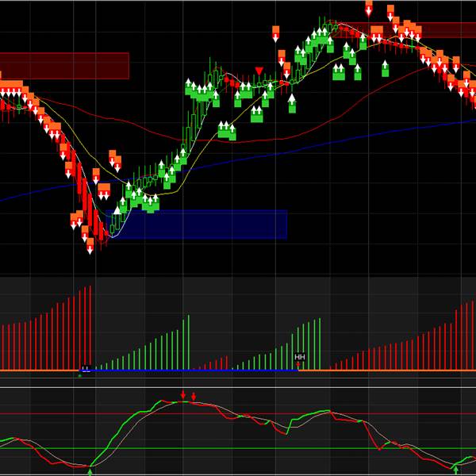Click the small green dot under the LL label
This screenshot has width=476, height=476.
point(80,375)
